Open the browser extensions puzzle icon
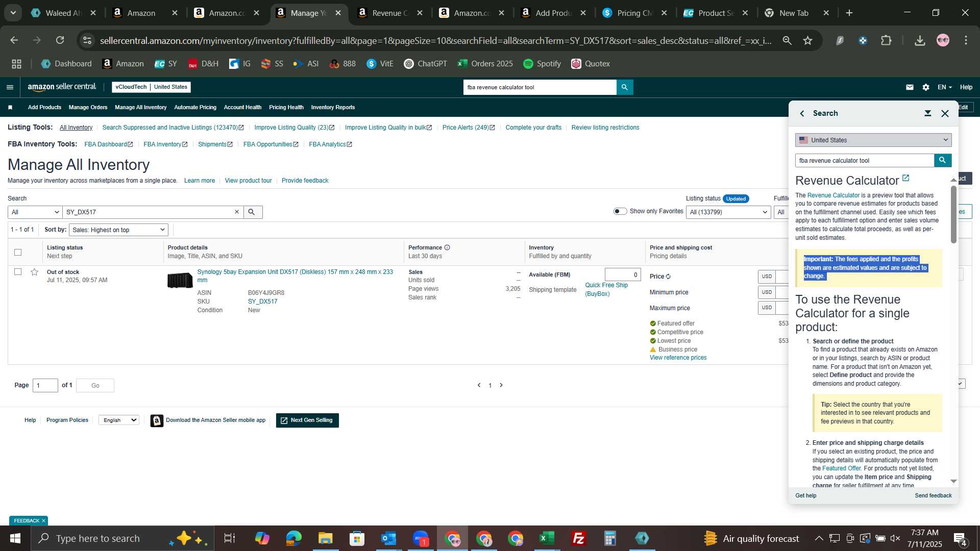Image resolution: width=980 pixels, height=551 pixels. 886,40
